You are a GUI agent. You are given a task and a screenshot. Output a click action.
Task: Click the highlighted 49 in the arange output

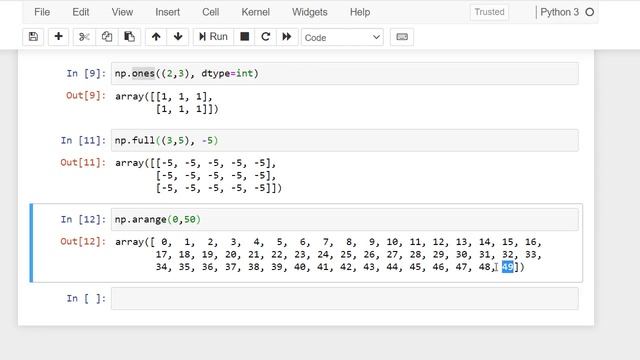click(507, 267)
